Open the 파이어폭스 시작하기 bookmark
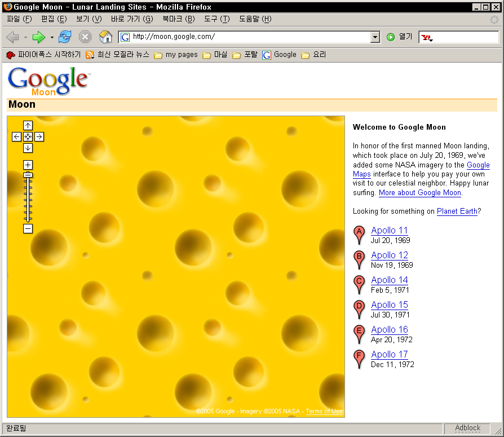The image size is (504, 437). [43, 55]
